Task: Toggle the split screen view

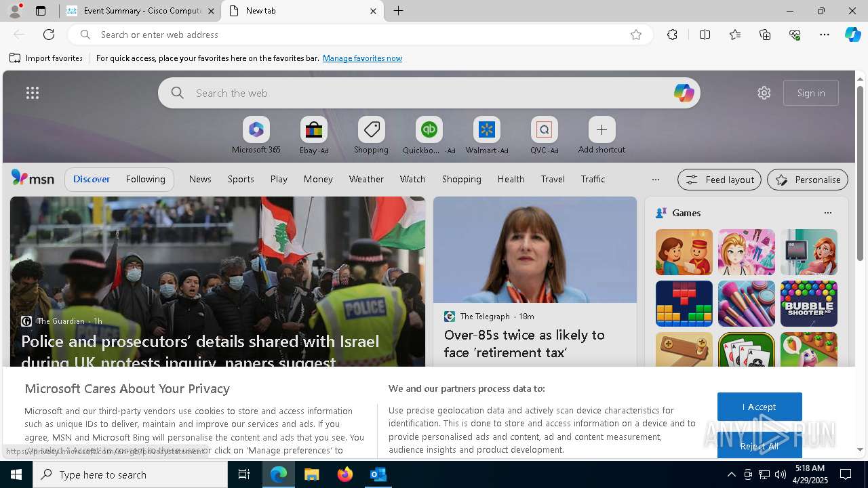Action: (705, 35)
